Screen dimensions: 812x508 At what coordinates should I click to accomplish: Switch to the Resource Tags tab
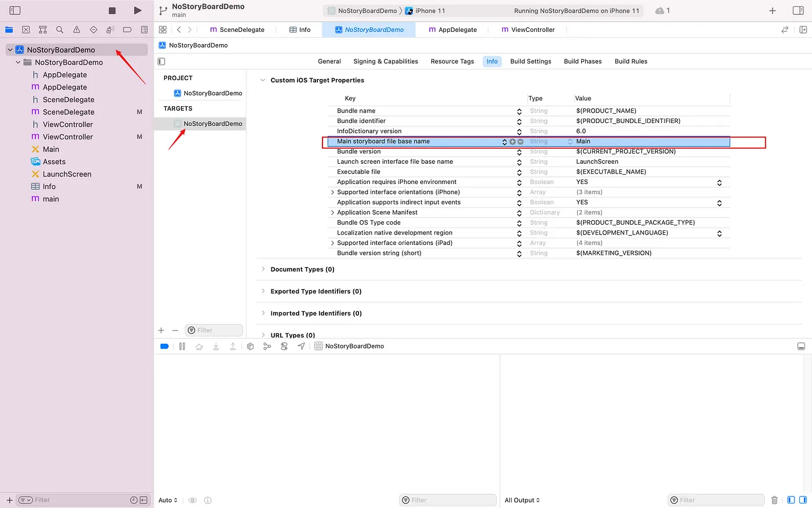[452, 61]
